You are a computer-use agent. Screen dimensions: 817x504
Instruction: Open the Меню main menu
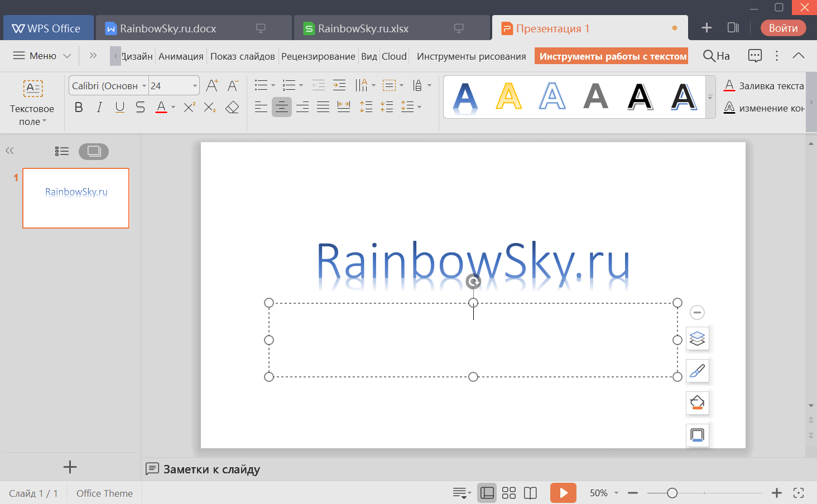42,56
